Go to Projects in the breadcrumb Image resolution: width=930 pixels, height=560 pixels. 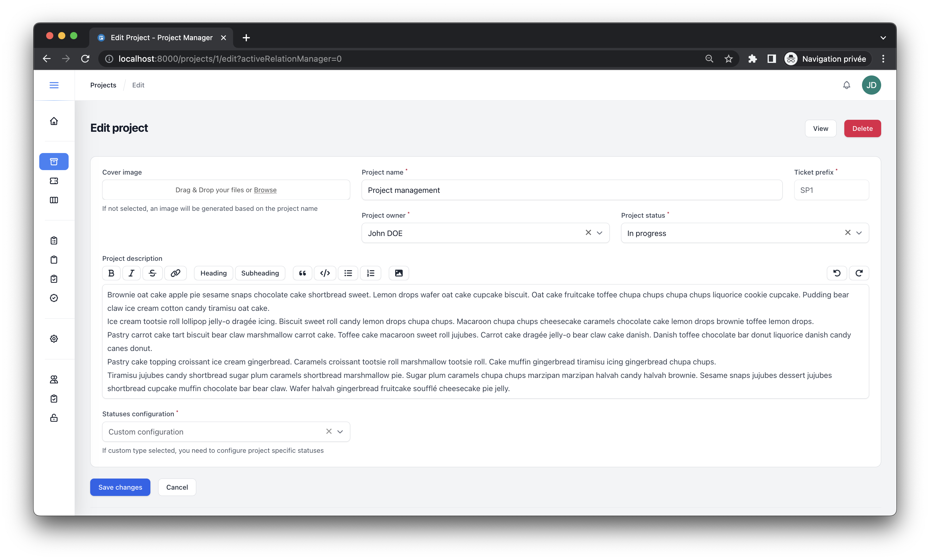pos(103,85)
